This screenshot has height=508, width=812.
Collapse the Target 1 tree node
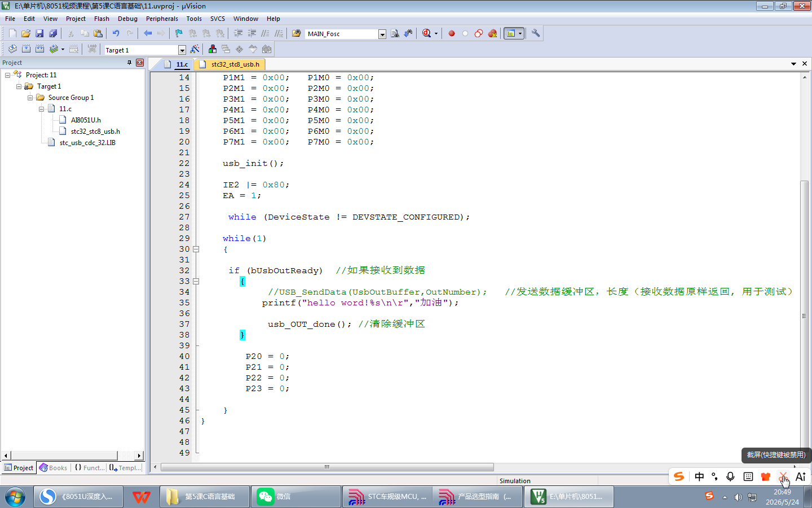click(x=19, y=86)
